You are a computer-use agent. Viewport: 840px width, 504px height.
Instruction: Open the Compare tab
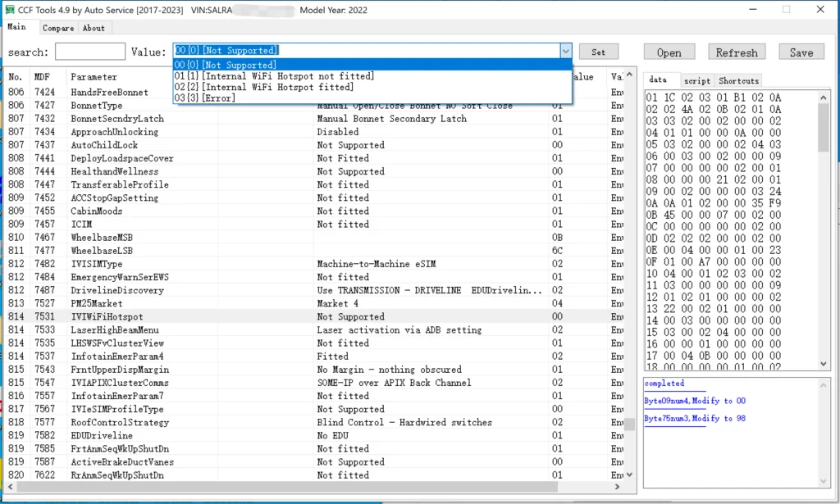pos(58,28)
